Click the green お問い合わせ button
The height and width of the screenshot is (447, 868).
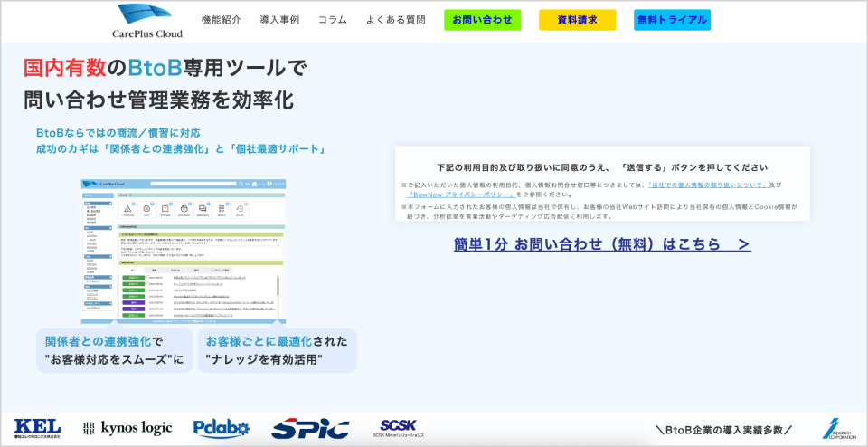point(482,20)
